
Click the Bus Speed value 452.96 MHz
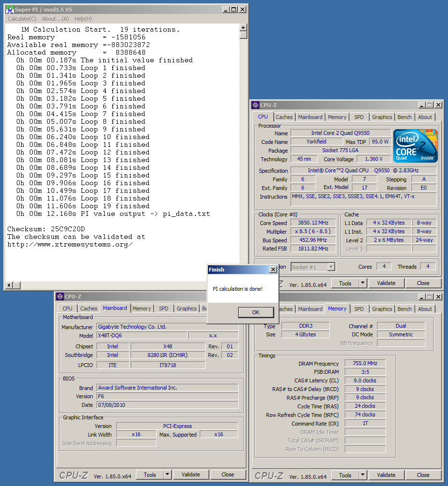coord(314,240)
